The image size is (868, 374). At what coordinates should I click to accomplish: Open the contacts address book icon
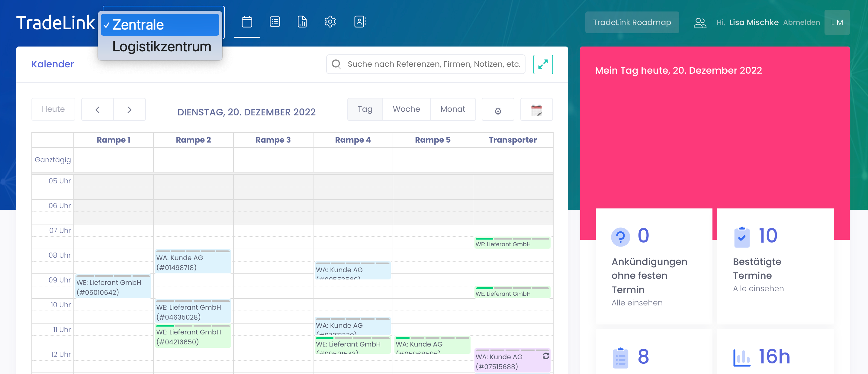point(359,22)
